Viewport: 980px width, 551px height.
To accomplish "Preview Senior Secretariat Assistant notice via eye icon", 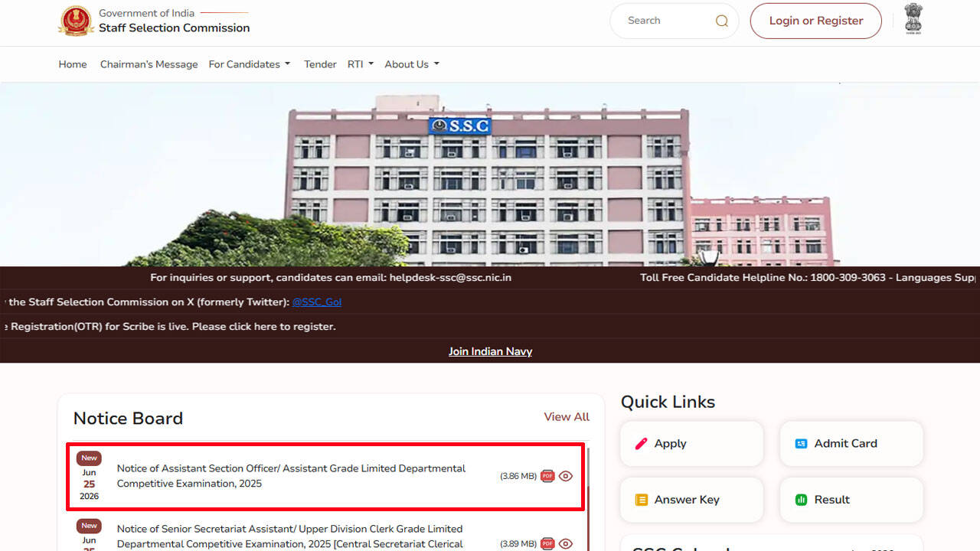I will pos(566,544).
